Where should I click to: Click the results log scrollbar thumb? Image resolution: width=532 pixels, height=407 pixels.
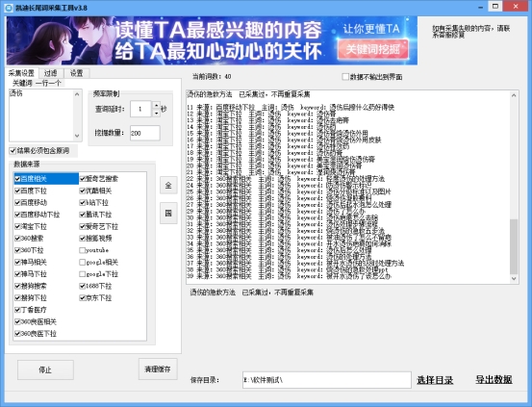pyautogui.click(x=514, y=246)
